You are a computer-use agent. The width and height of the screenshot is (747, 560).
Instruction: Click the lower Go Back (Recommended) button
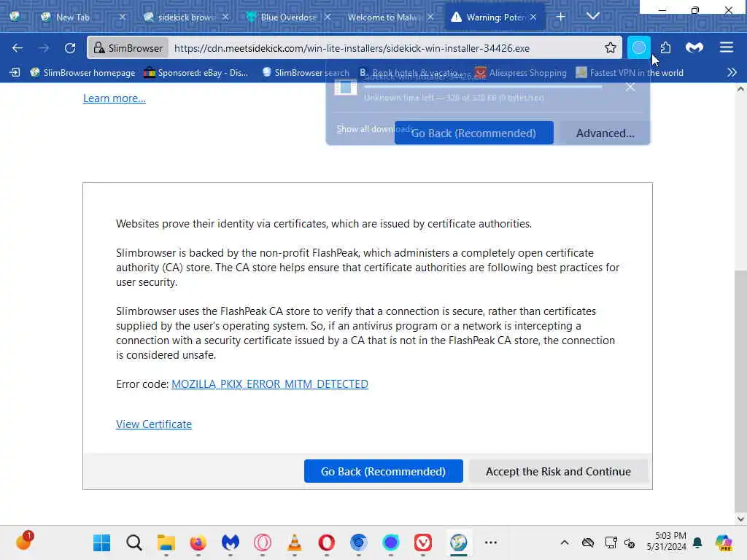[x=384, y=471]
